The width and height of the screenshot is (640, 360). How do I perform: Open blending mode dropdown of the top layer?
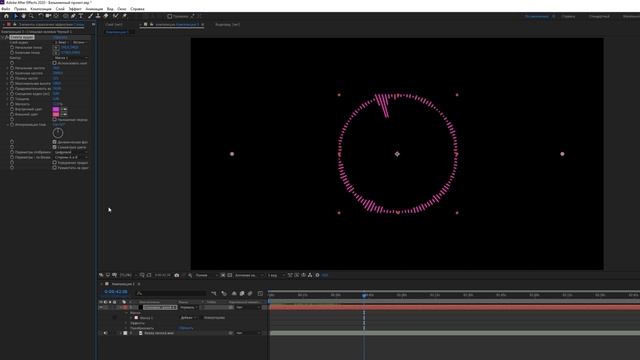pyautogui.click(x=189, y=307)
